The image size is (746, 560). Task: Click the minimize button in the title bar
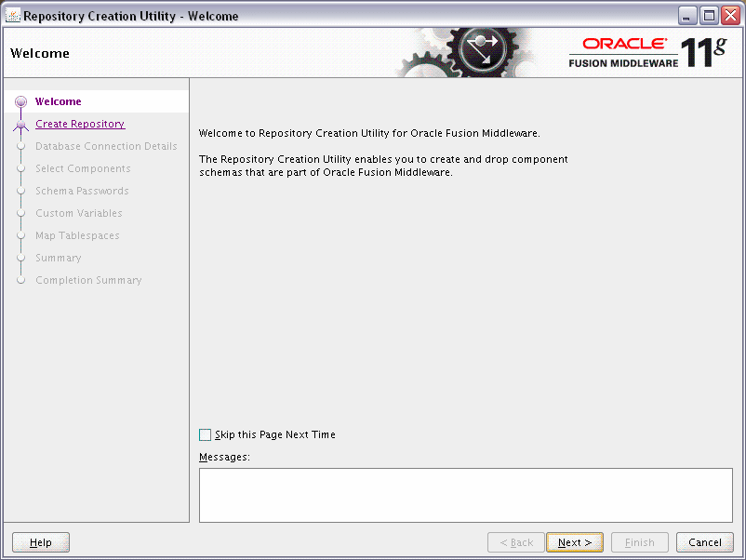(686, 14)
